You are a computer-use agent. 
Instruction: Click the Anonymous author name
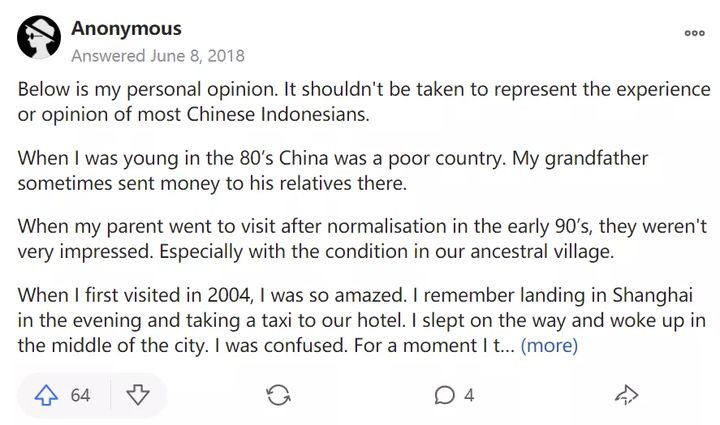[127, 28]
